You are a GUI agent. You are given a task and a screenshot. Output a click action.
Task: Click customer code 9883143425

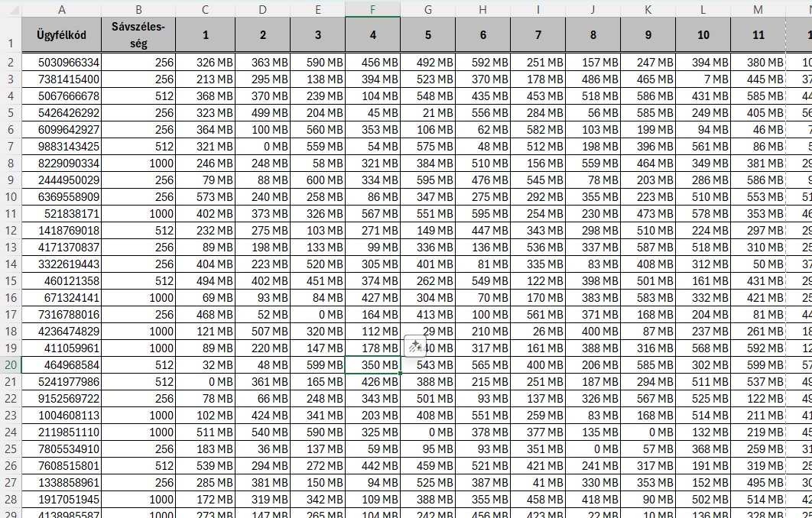(x=61, y=147)
